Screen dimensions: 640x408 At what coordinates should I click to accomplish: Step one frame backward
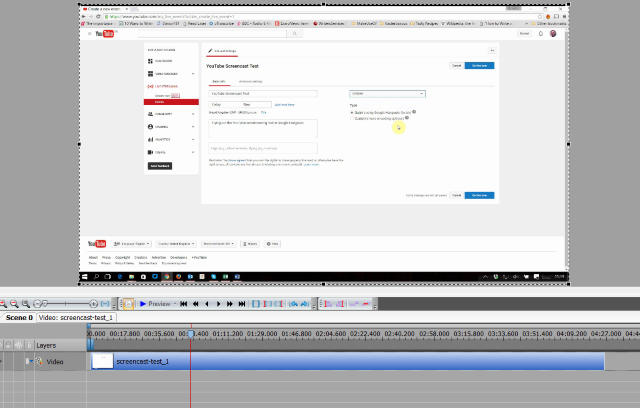coord(207,304)
